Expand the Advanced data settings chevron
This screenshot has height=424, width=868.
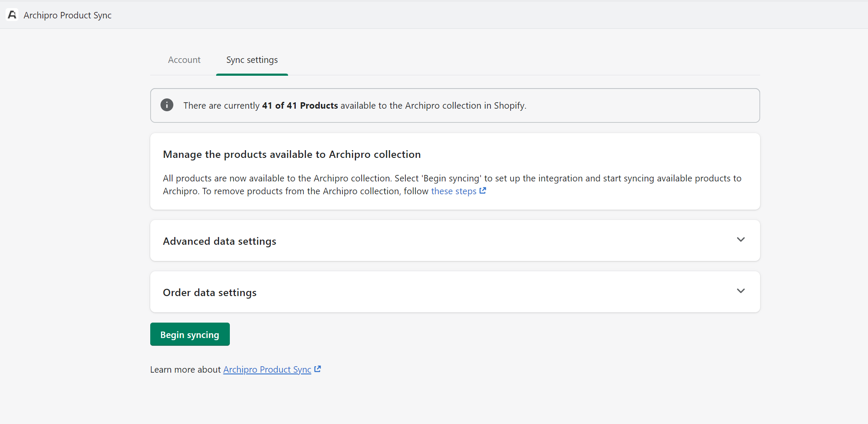click(x=741, y=240)
